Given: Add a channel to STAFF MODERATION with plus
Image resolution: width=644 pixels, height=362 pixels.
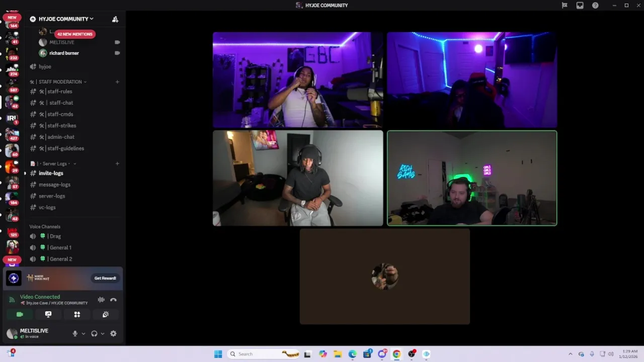Looking at the screenshot, I should point(117,82).
